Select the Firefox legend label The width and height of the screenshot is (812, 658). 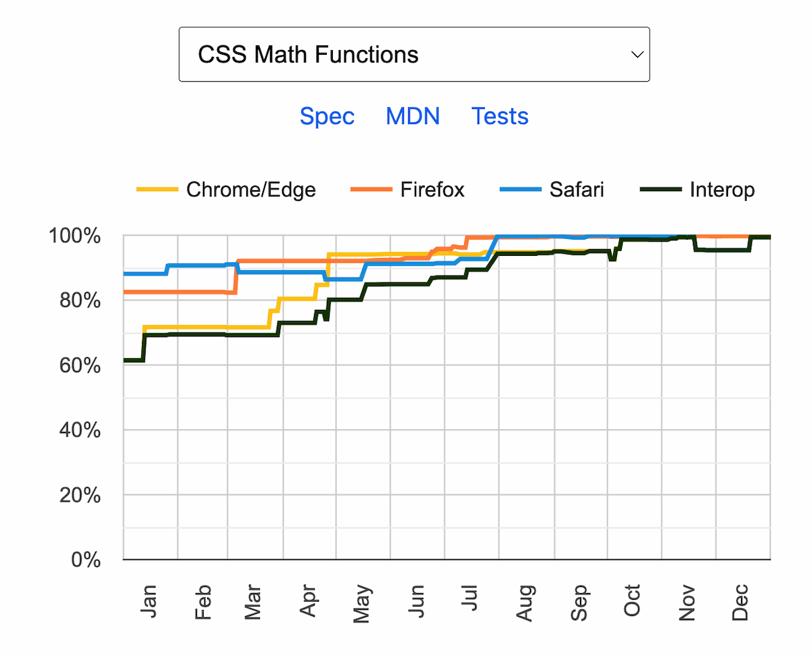[432, 190]
